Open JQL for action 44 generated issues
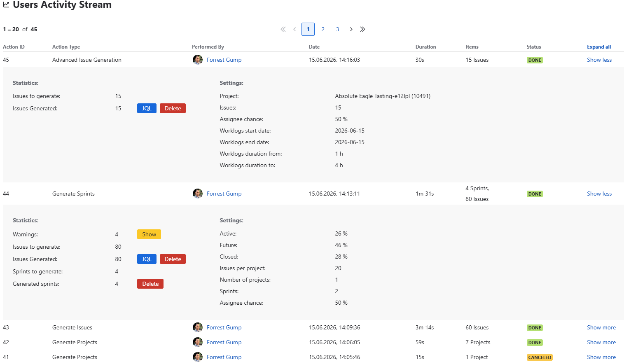Viewport: 624px width, 364px height. click(x=147, y=259)
